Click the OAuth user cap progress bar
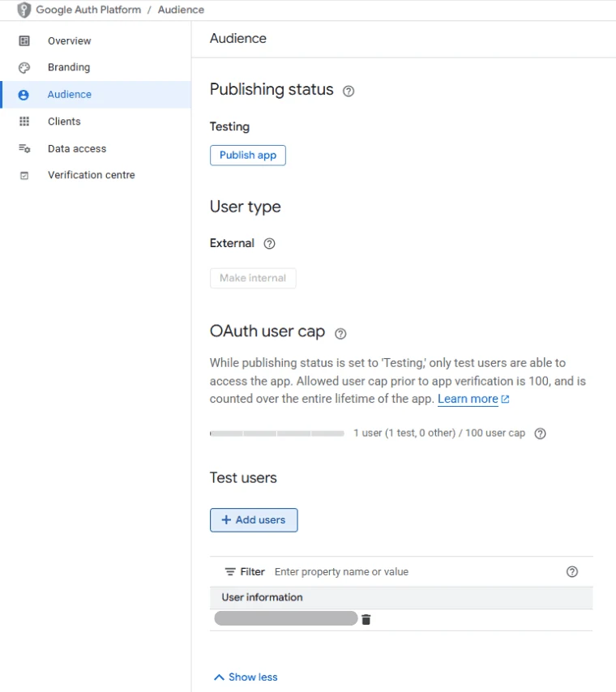Screen dimensions: 616x692 point(277,434)
